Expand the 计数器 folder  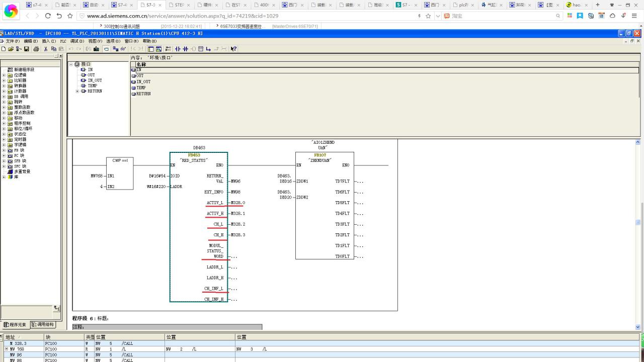click(x=4, y=91)
